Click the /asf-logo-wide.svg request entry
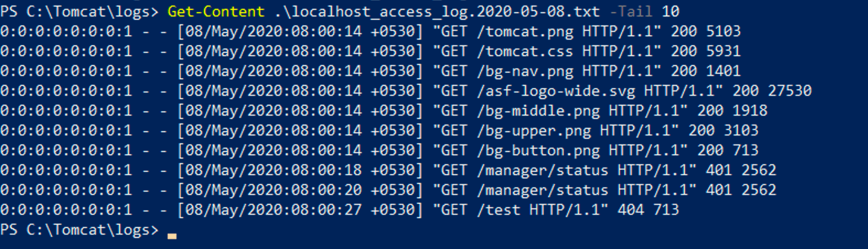 coord(406,91)
